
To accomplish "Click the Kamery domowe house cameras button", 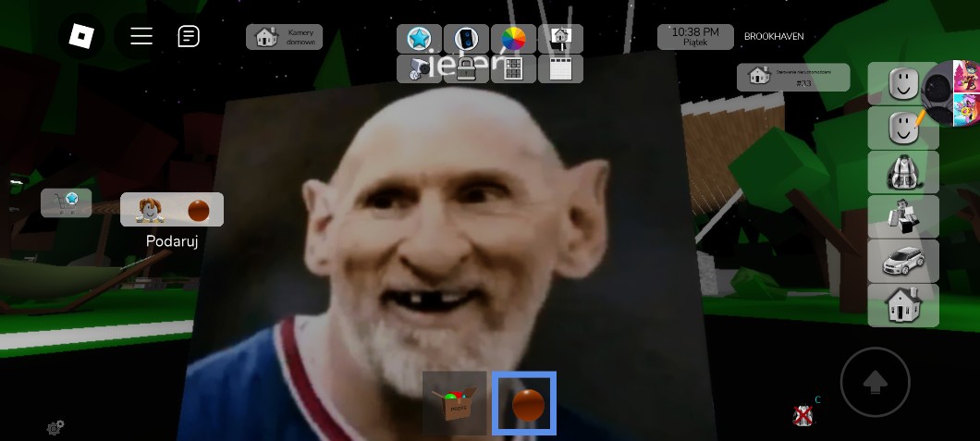I will coord(284,37).
